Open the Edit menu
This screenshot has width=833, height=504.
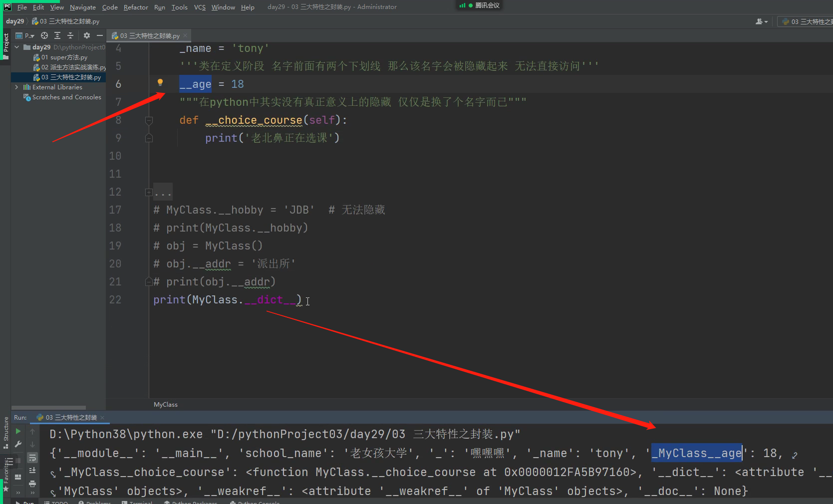tap(38, 7)
